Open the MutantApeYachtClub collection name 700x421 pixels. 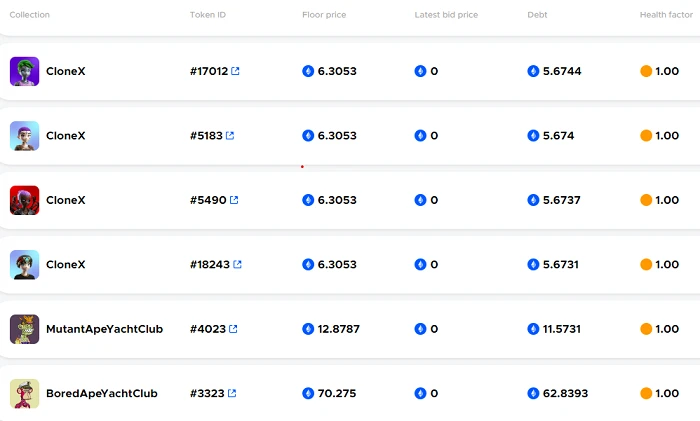pyautogui.click(x=104, y=329)
